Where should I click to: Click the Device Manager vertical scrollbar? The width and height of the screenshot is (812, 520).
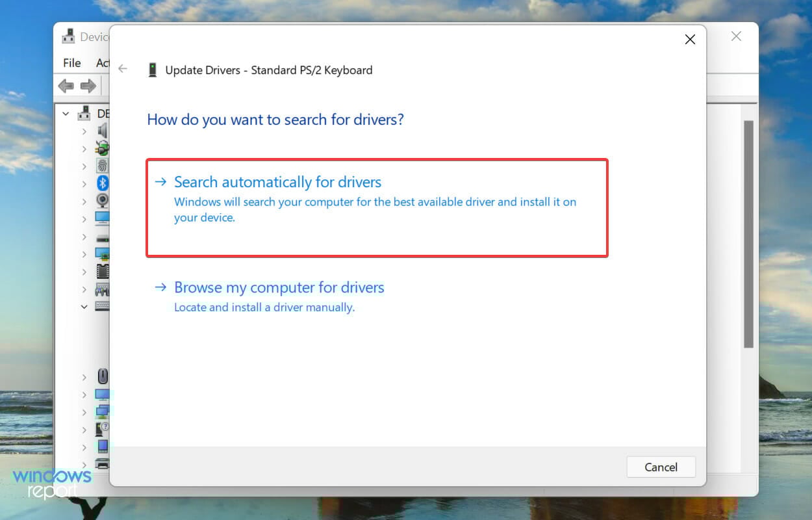(748, 234)
